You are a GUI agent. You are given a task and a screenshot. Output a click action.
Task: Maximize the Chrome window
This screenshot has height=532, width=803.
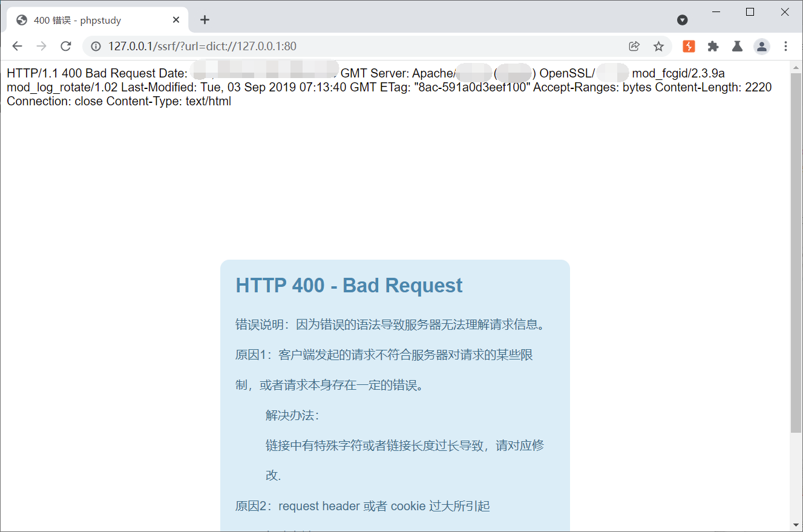tap(750, 12)
